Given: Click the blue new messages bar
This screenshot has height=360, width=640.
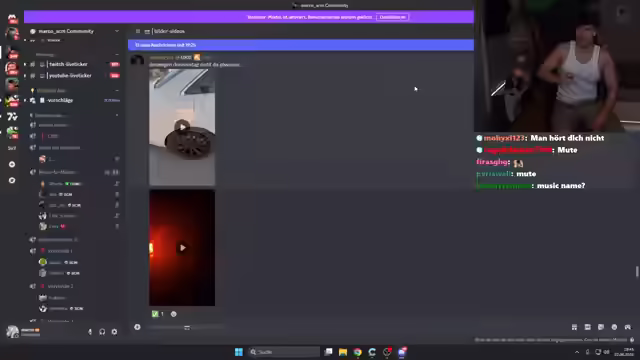Looking at the screenshot, I should [x=301, y=45].
